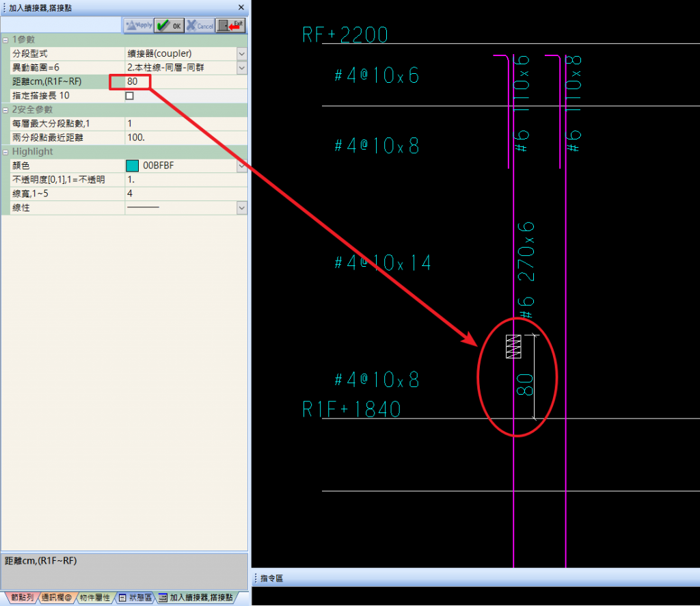Viewport: 700px width, 606px height.
Task: Switch to the 物件屬性 tab
Action: point(94,598)
